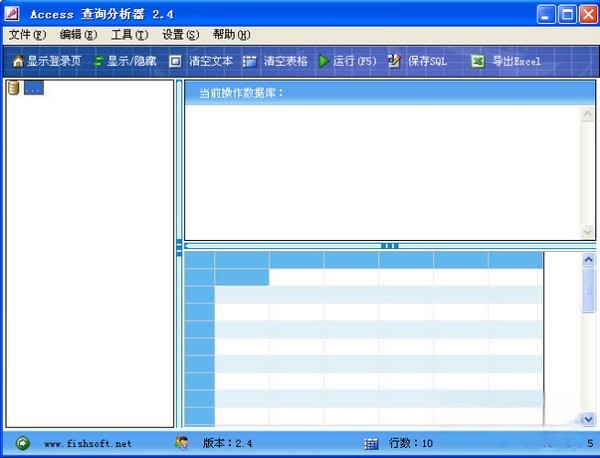The height and width of the screenshot is (458, 600).
Task: Click inside the SQL query text editor
Action: click(x=382, y=172)
